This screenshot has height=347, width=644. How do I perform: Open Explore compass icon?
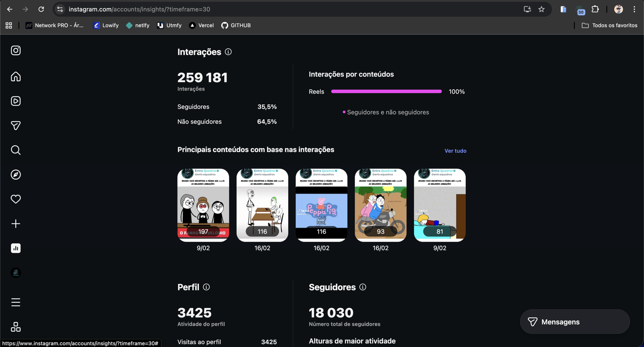pos(16,175)
